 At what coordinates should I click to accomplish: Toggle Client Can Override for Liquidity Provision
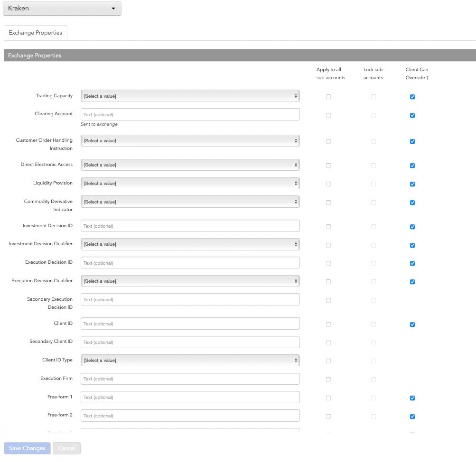point(412,184)
